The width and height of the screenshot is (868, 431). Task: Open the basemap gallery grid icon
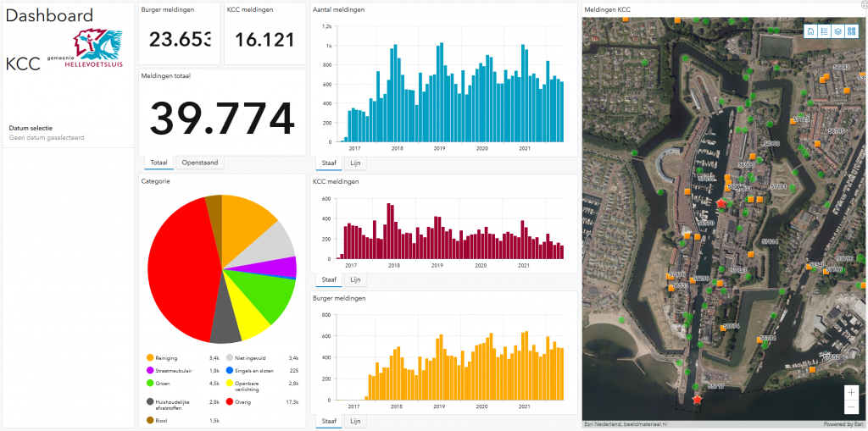[852, 31]
